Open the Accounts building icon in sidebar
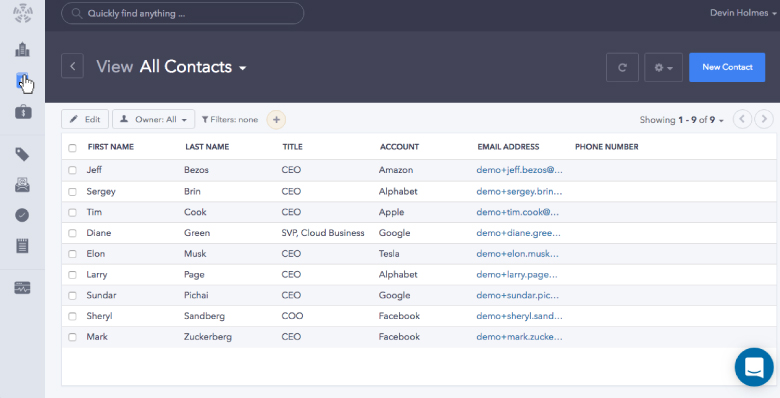 click(22, 49)
